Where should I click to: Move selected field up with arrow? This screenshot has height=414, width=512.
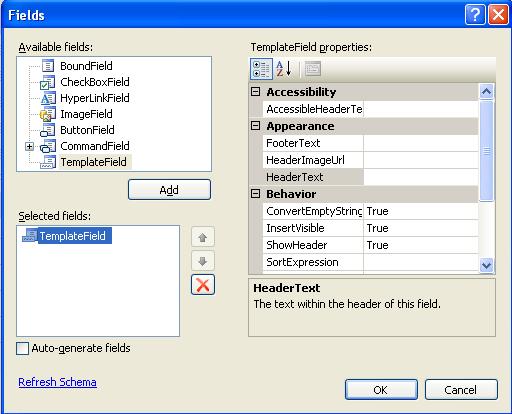point(203,237)
